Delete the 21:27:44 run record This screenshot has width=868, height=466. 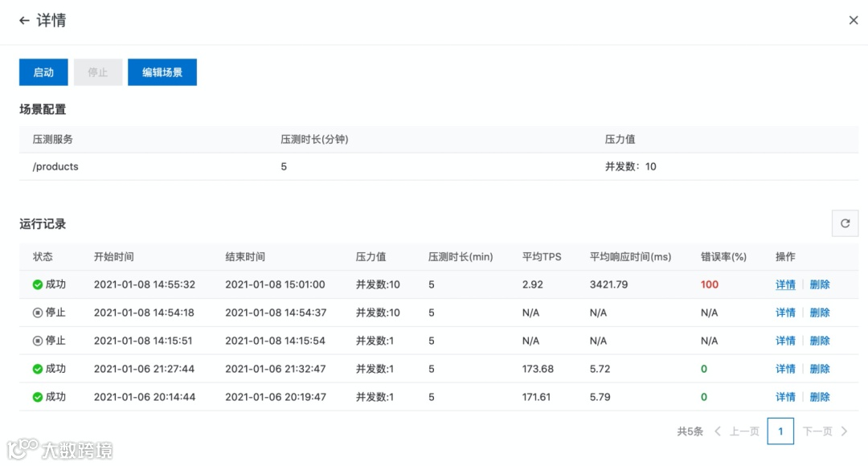pos(819,369)
